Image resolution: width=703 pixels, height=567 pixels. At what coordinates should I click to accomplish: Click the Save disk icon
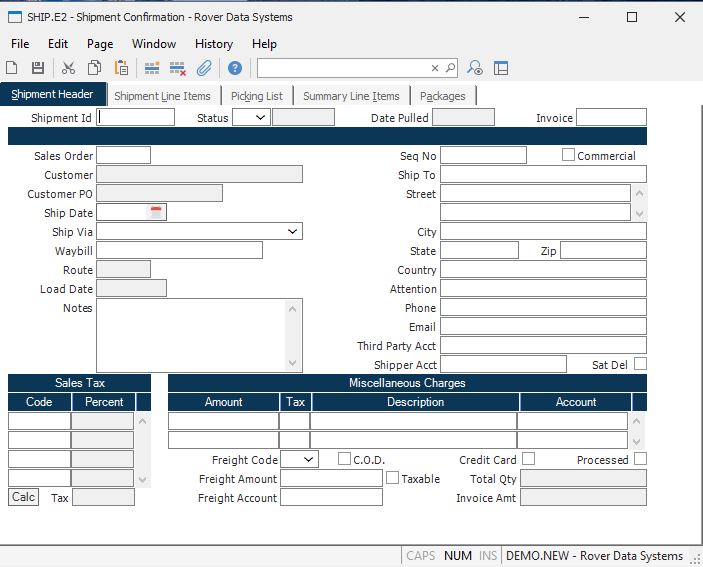(38, 68)
